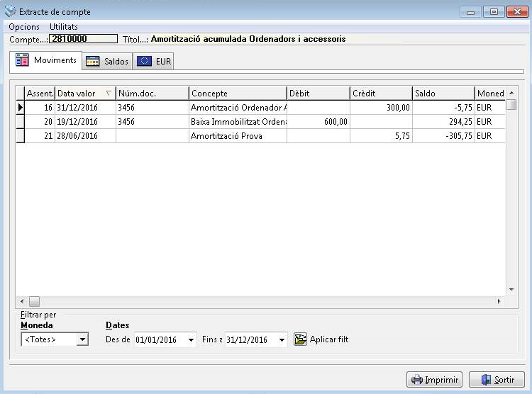
Task: Minimize the Extracte de compte window
Action: [x=470, y=12]
